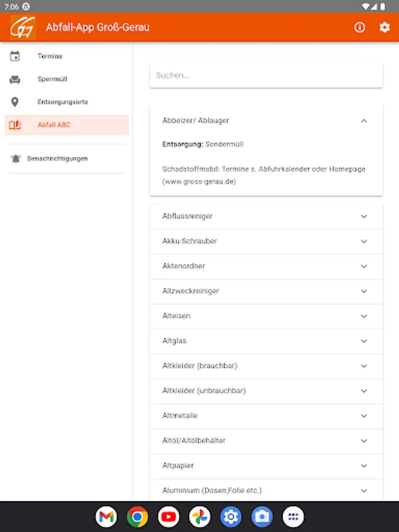Click the Suchen search field
Viewport: 399px width, 532px height.
click(266, 76)
